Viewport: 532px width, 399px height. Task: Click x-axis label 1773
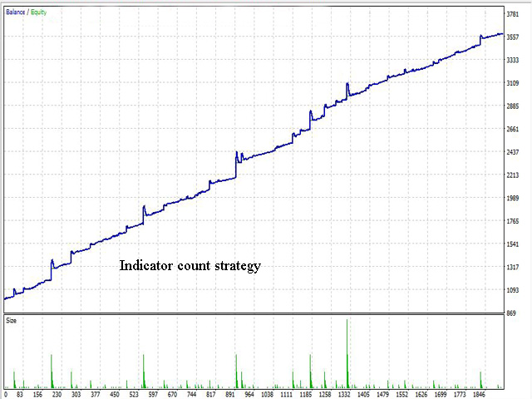click(460, 394)
